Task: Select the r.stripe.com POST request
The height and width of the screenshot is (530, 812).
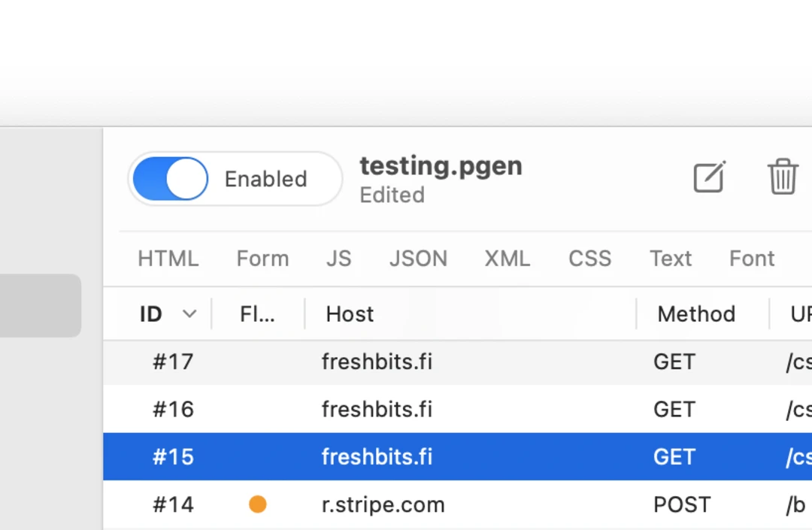Action: 383,504
